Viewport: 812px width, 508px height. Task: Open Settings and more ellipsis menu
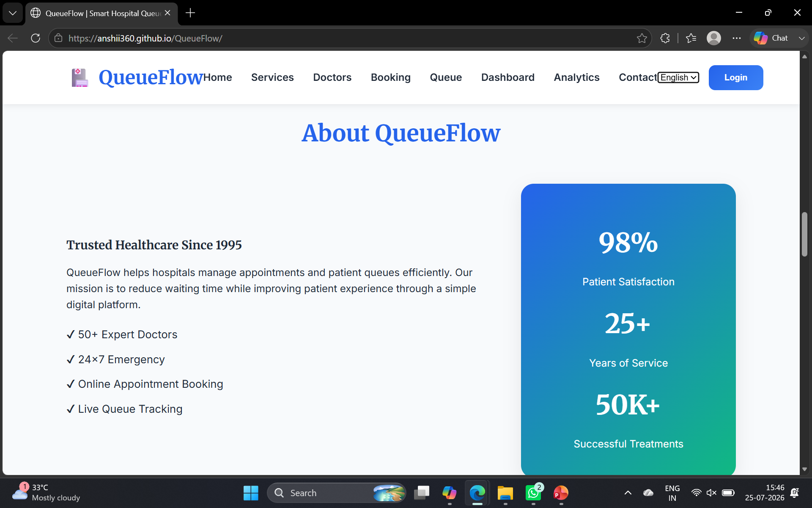(737, 38)
